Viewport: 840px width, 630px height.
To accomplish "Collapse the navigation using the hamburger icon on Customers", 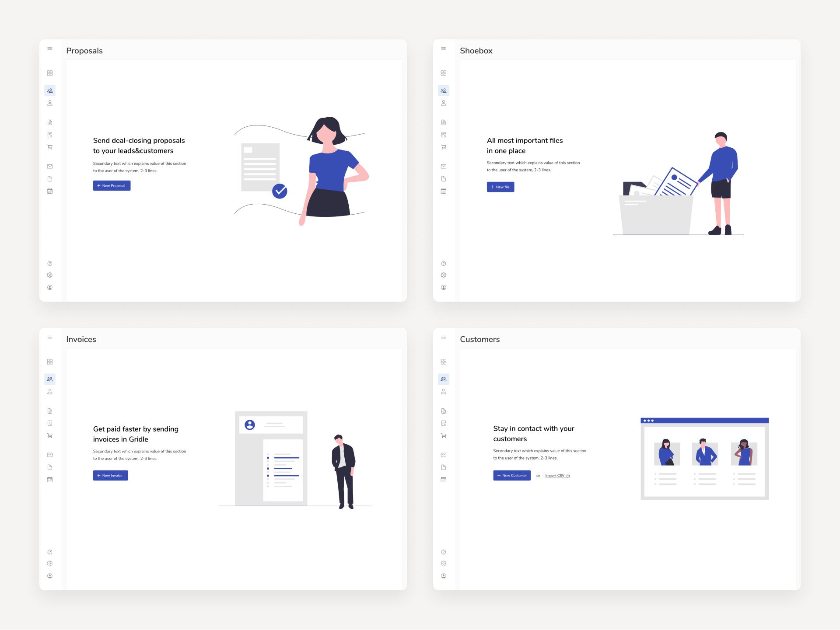I will 444,337.
